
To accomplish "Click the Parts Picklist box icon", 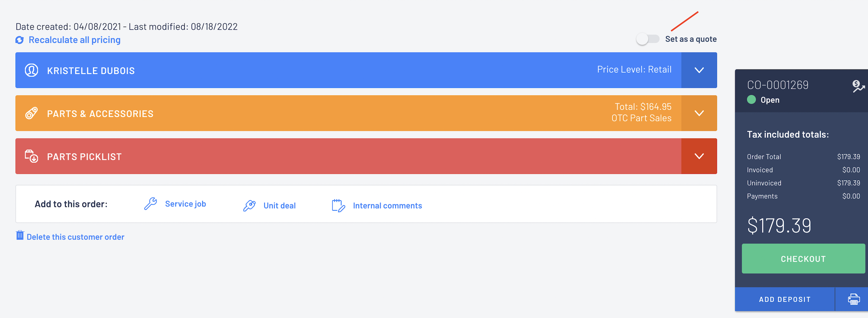I will click(x=31, y=156).
